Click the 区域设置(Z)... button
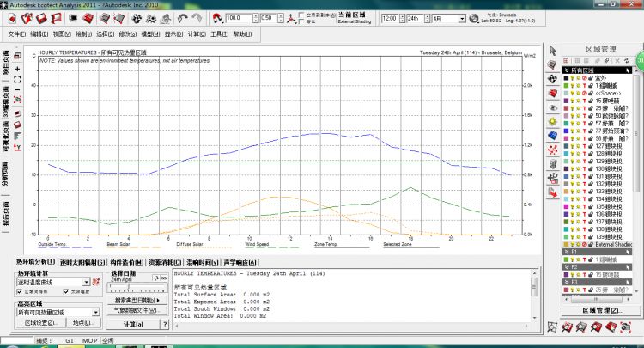Image resolution: width=644 pixels, height=348 pixels. 41,322
